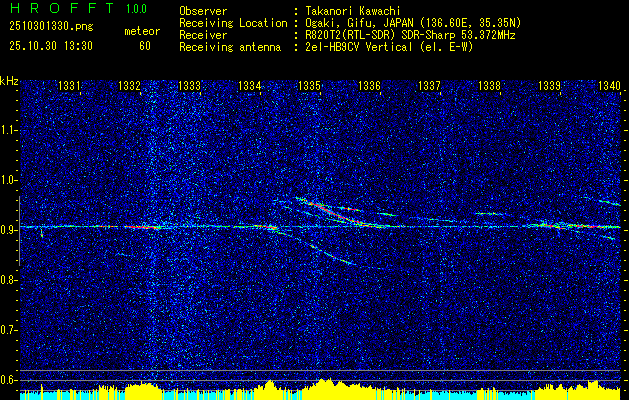Click the 1339 time marker
The image size is (629, 400).
pyautogui.click(x=549, y=85)
